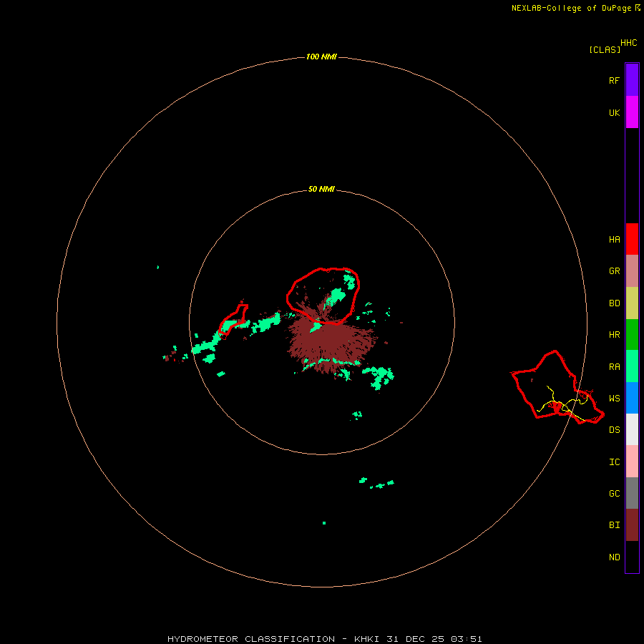Viewport: 644px width, 644px height.
Task: Click the WS blue legend swatch
Action: pos(632,398)
